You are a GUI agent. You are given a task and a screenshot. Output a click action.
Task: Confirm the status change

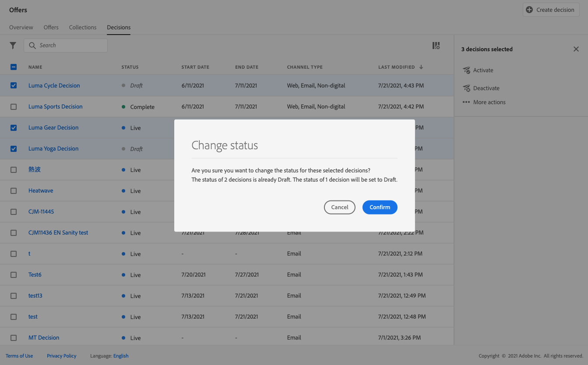[x=380, y=207]
